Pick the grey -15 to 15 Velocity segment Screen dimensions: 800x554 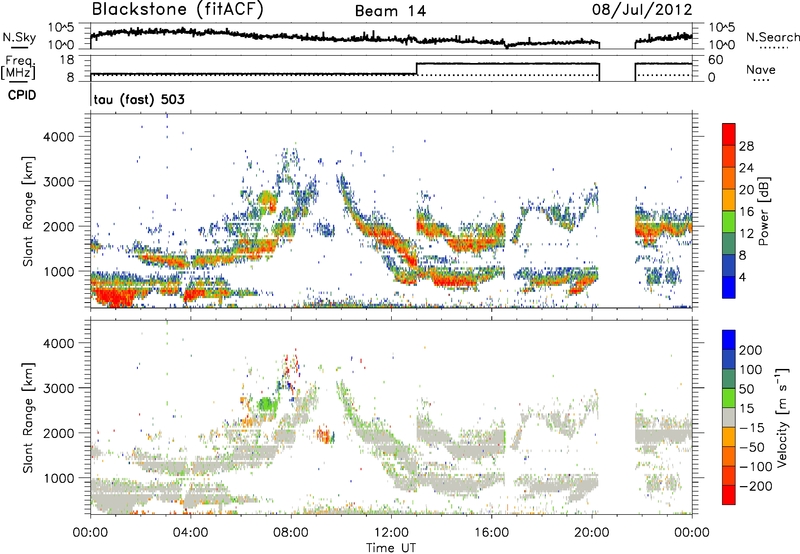(x=729, y=417)
